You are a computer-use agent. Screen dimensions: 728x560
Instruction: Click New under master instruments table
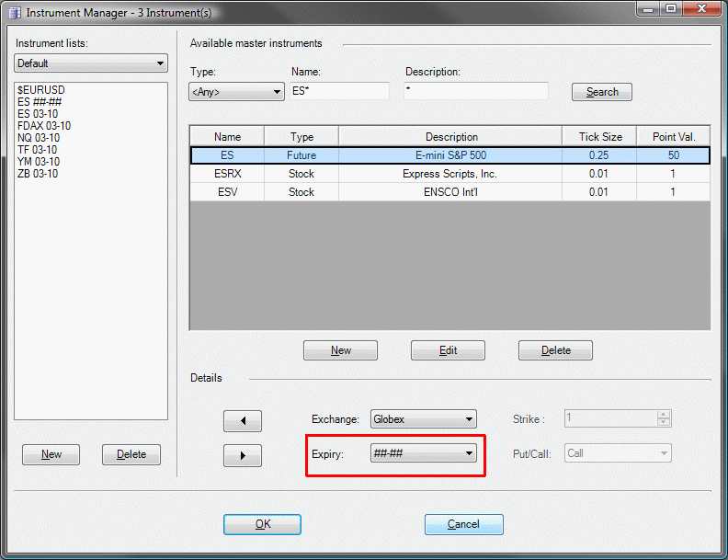[340, 350]
